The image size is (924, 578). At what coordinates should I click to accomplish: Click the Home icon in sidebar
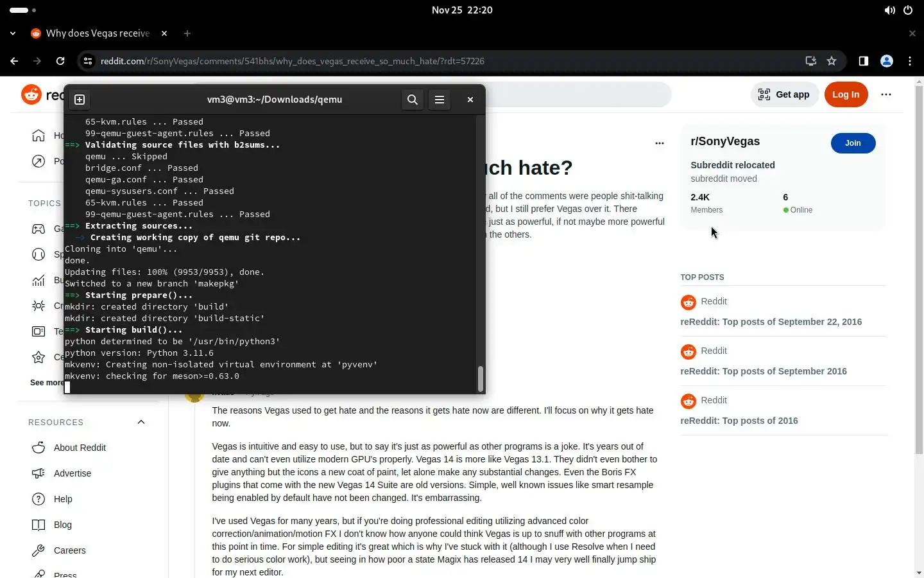(x=38, y=136)
